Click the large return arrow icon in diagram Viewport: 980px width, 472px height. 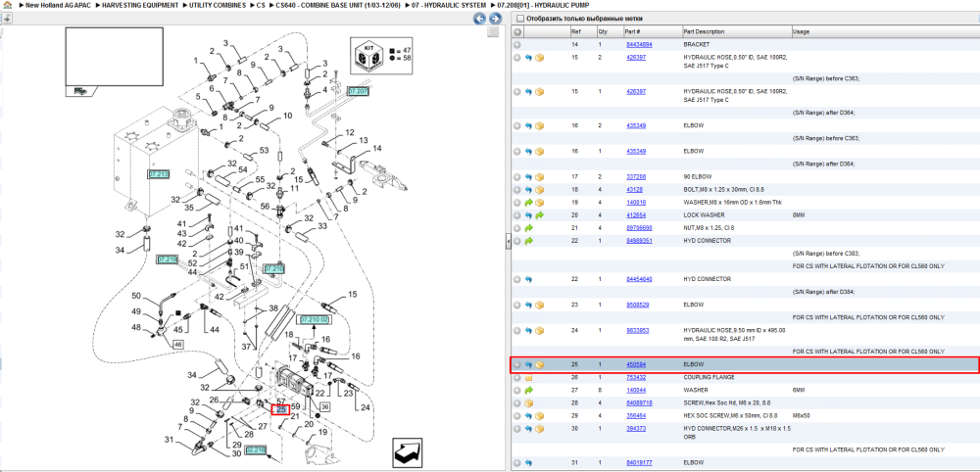click(410, 452)
